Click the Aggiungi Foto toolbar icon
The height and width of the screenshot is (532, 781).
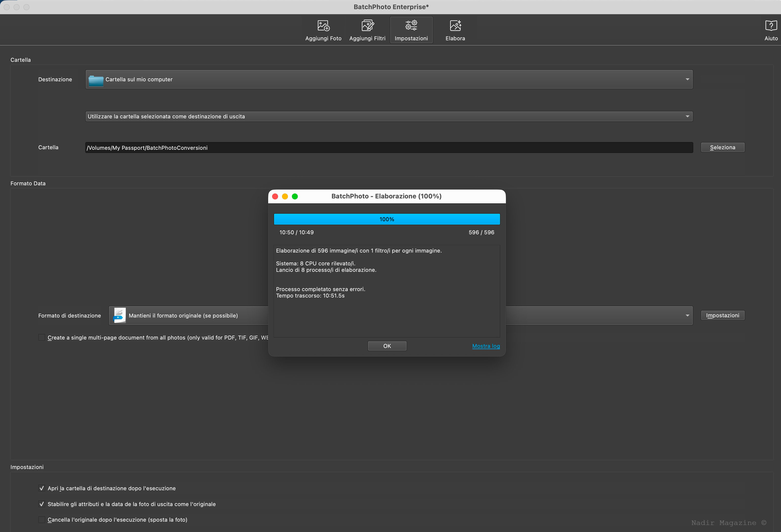[x=323, y=26]
